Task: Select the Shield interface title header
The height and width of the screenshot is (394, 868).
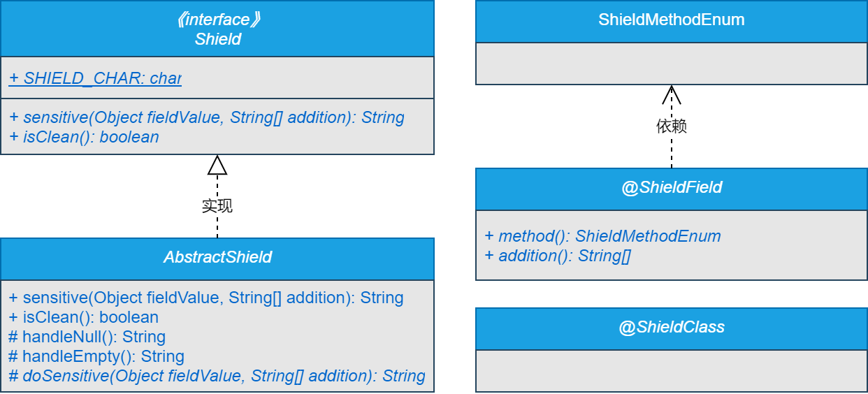Action: [217, 29]
